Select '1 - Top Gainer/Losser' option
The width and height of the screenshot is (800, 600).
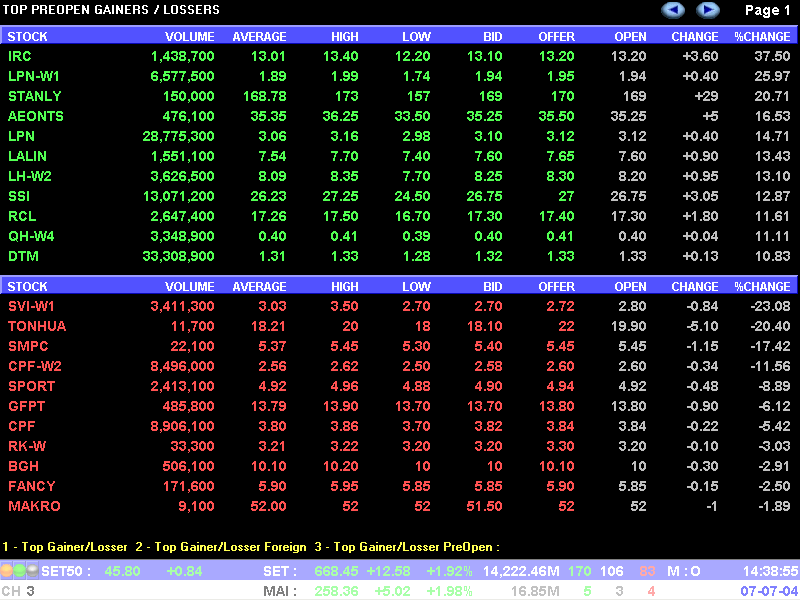[65, 547]
